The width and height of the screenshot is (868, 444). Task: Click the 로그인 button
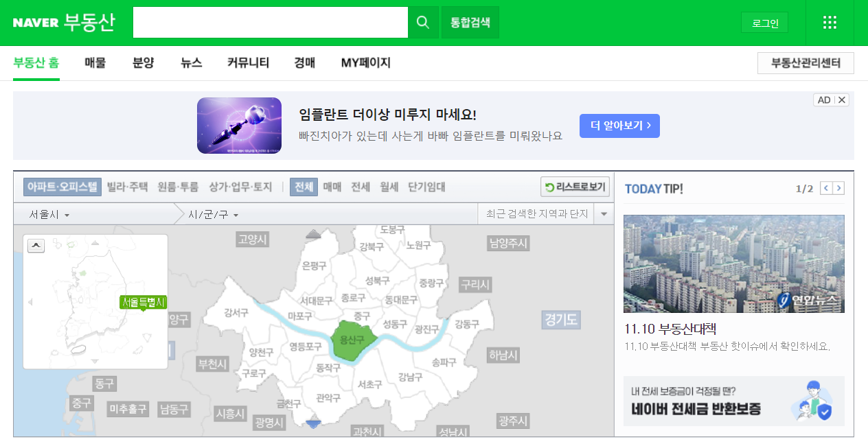pos(764,21)
